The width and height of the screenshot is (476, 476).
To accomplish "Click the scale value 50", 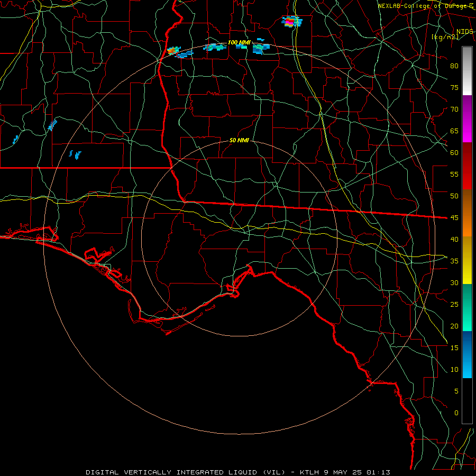I will point(454,196).
